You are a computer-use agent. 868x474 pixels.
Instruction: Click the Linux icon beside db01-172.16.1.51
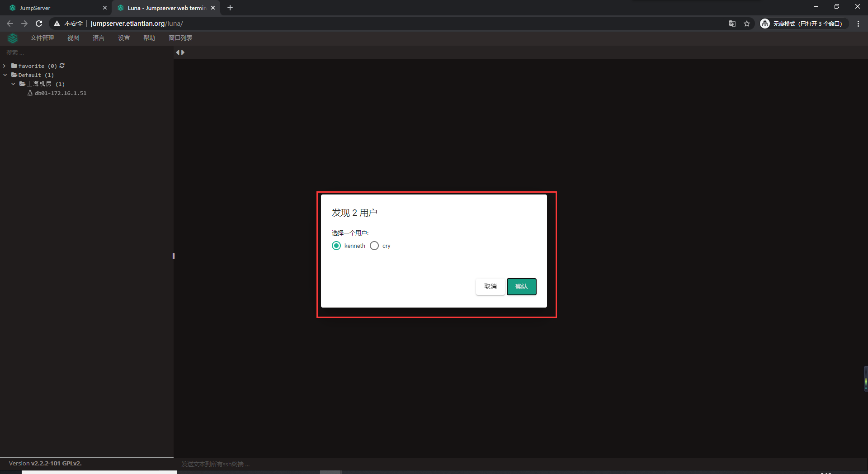(30, 93)
